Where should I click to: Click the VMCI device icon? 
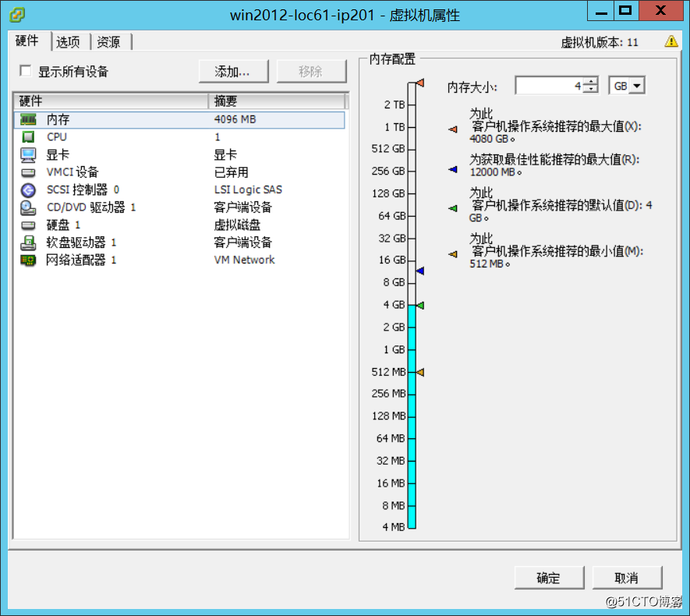(x=28, y=172)
